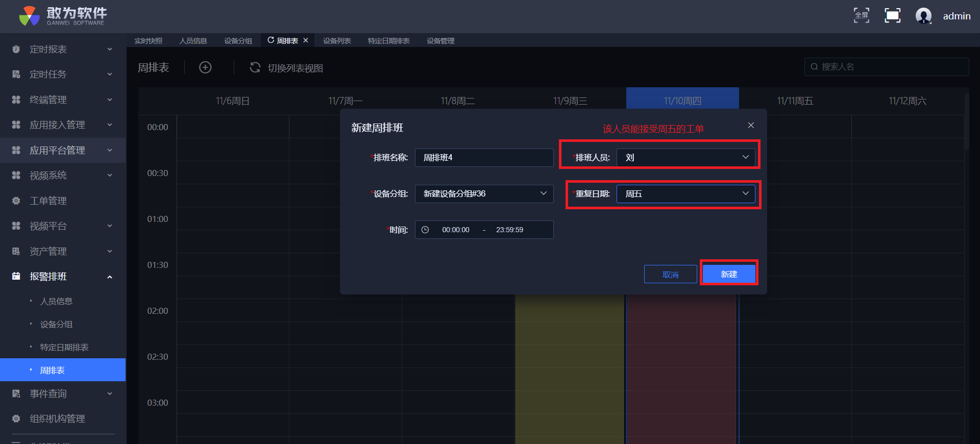Click the add schedule plus icon
This screenshot has width=980, height=444.
coord(205,67)
